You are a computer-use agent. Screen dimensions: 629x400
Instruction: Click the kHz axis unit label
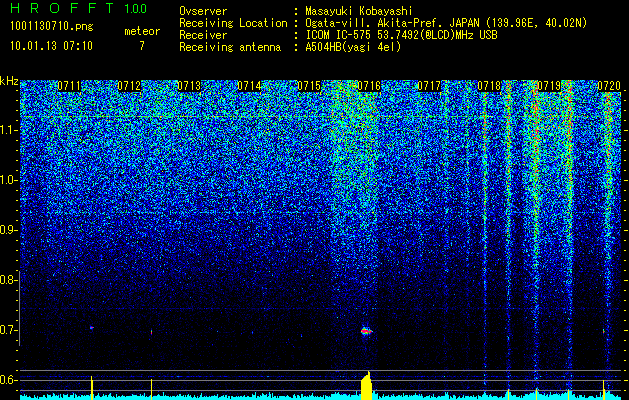click(x=9, y=81)
